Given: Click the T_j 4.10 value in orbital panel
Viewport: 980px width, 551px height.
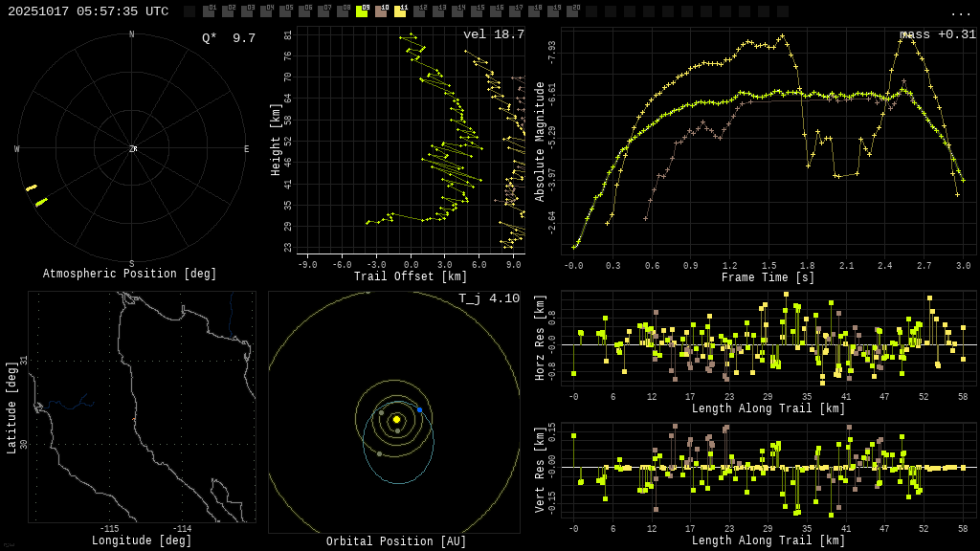Looking at the screenshot, I should [x=488, y=298].
